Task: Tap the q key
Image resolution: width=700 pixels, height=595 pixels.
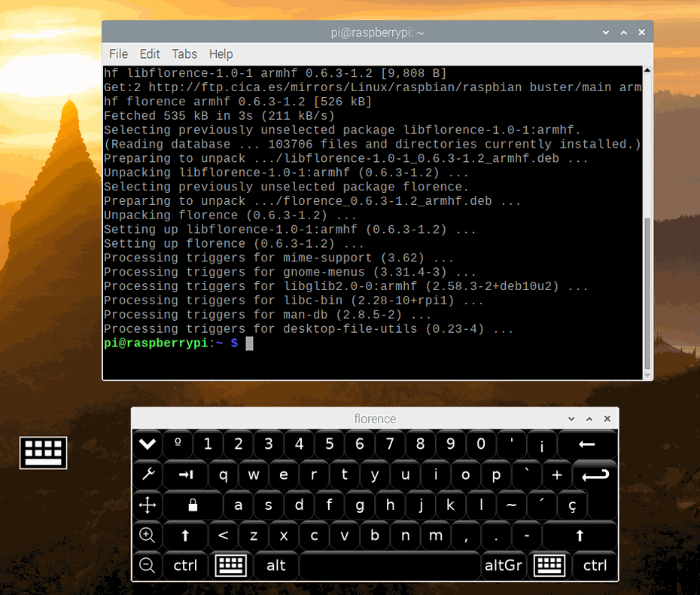Action: tap(224, 474)
